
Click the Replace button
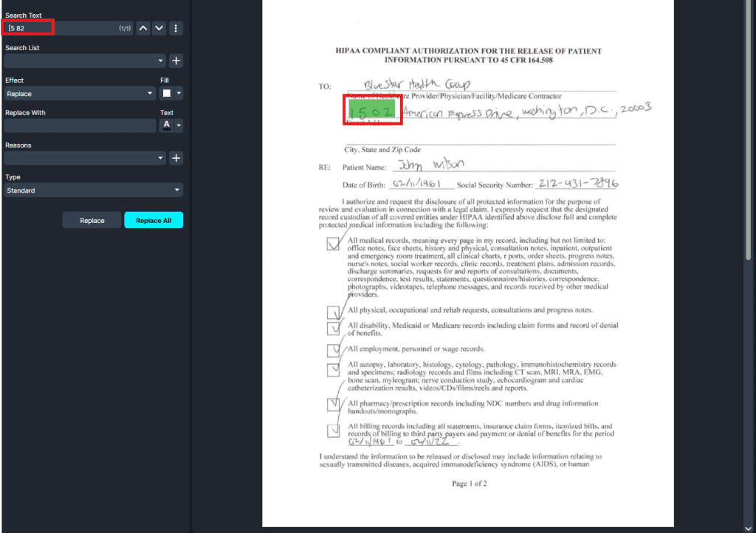tap(92, 220)
